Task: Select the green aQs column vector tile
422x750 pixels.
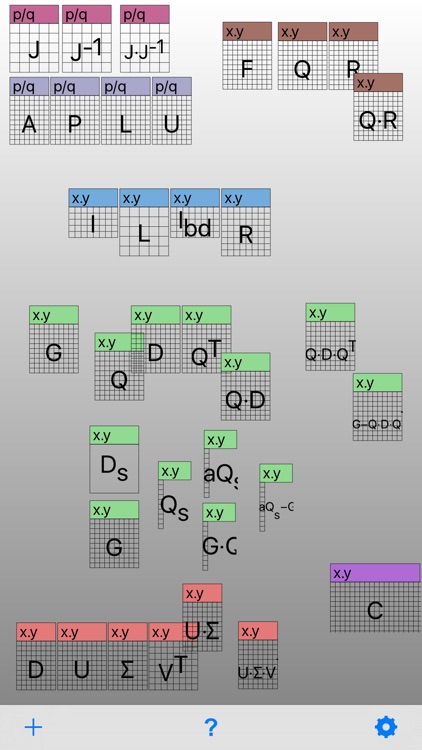Action: point(221,464)
